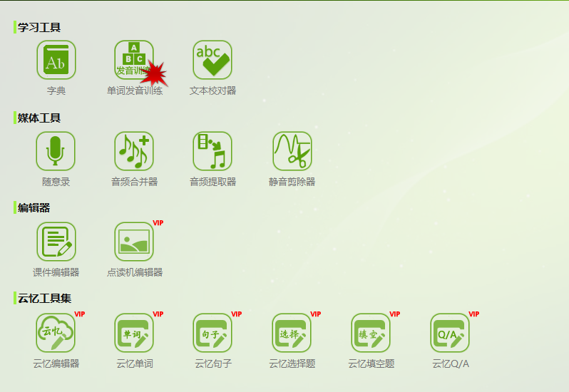Open the 云忆句子 sentence tool icon
The width and height of the screenshot is (569, 392).
coord(212,333)
